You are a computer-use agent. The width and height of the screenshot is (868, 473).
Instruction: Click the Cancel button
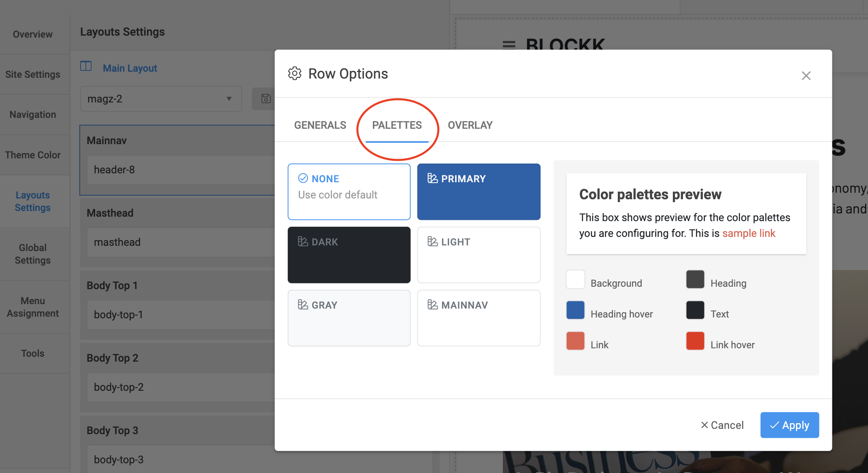[x=722, y=425]
